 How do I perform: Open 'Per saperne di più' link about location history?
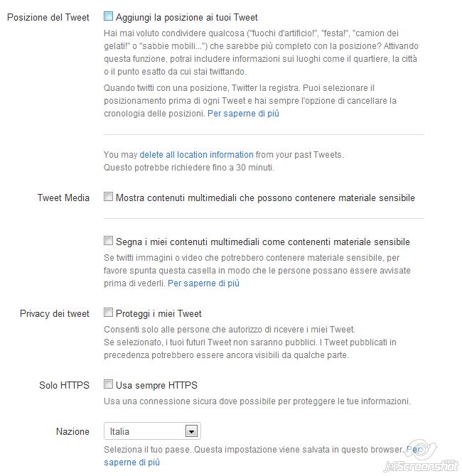tap(243, 114)
